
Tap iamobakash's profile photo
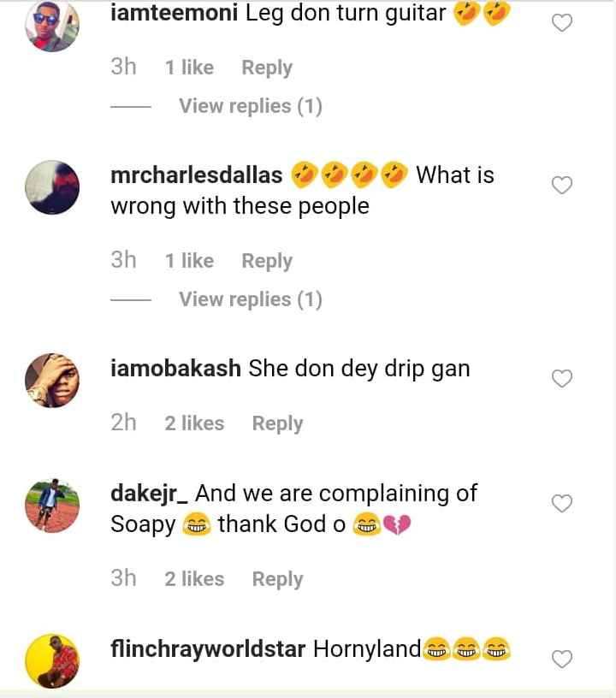coord(52,380)
